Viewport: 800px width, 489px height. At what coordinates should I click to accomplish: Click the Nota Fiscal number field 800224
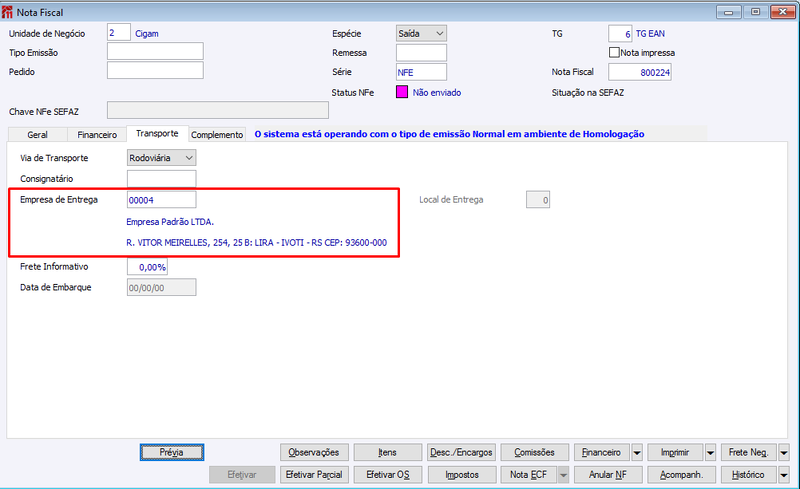640,72
